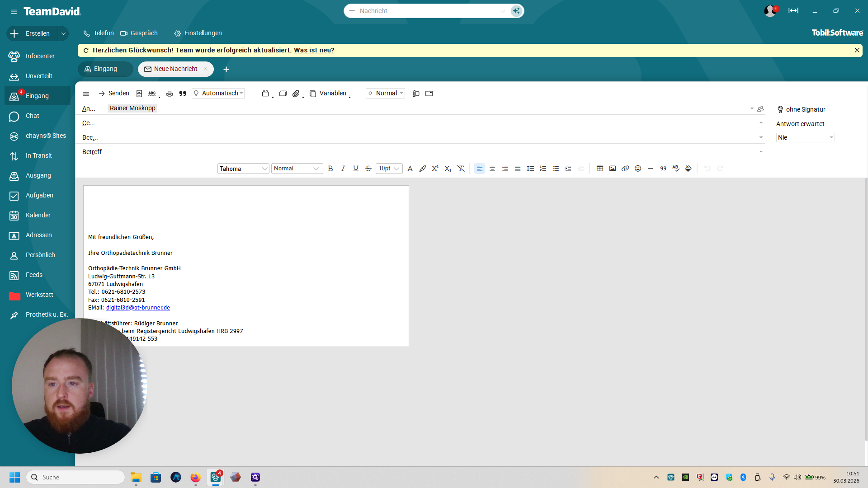Open the 10pt font size dropdown

coord(389,169)
